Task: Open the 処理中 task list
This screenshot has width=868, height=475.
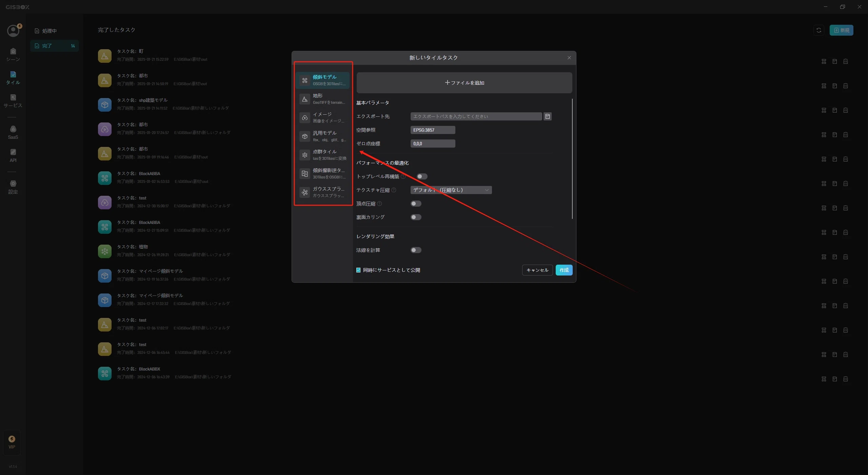Action: pyautogui.click(x=55, y=31)
